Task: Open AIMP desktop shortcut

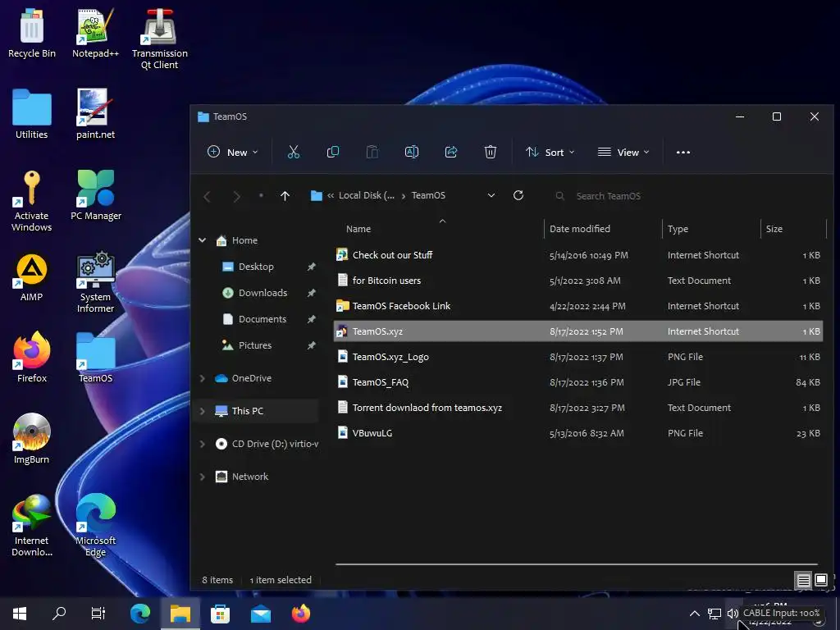Action: tap(32, 277)
